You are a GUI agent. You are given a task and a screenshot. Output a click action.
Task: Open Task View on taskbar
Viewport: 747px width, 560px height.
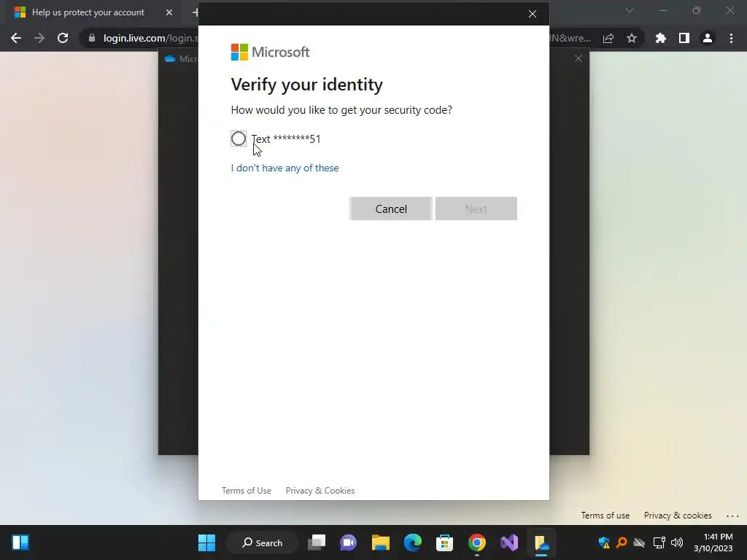317,542
